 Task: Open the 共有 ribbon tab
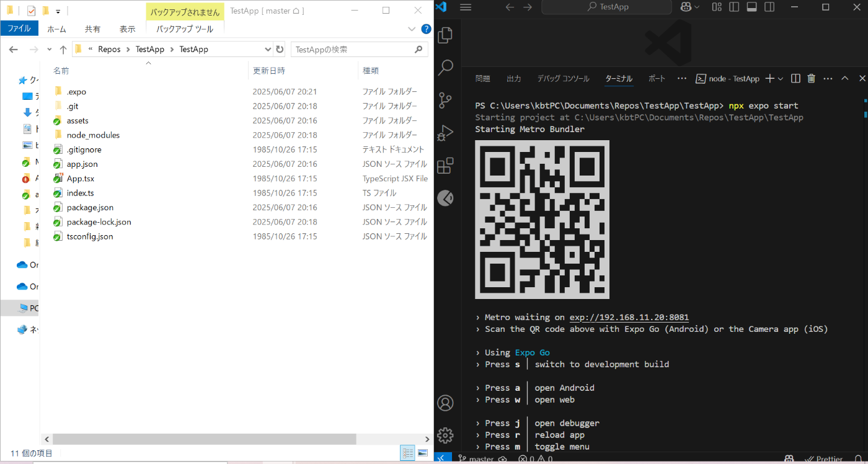tap(92, 29)
